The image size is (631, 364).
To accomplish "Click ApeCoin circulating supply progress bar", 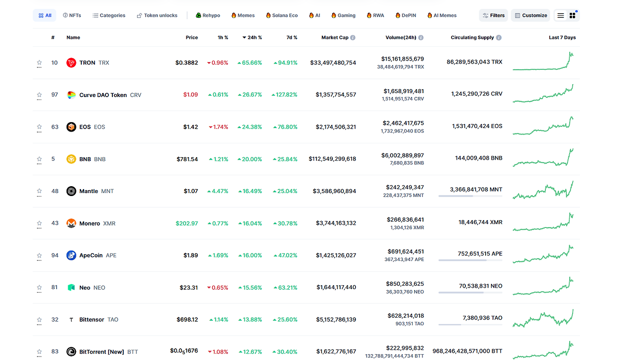I will coord(470,260).
